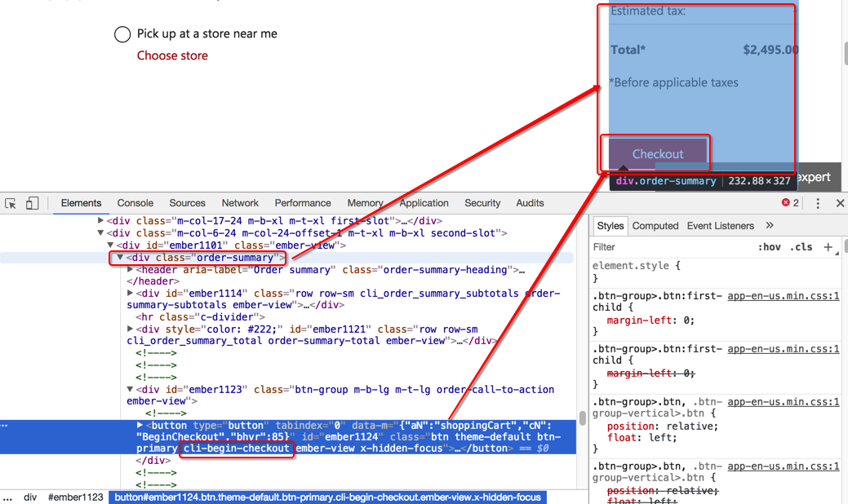Expand the ember1114 subtotals div node
The width and height of the screenshot is (848, 504).
click(x=130, y=293)
